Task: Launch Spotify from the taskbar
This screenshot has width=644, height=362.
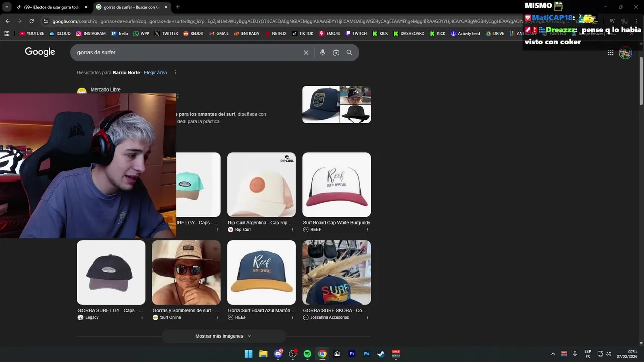Action: [x=307, y=354]
